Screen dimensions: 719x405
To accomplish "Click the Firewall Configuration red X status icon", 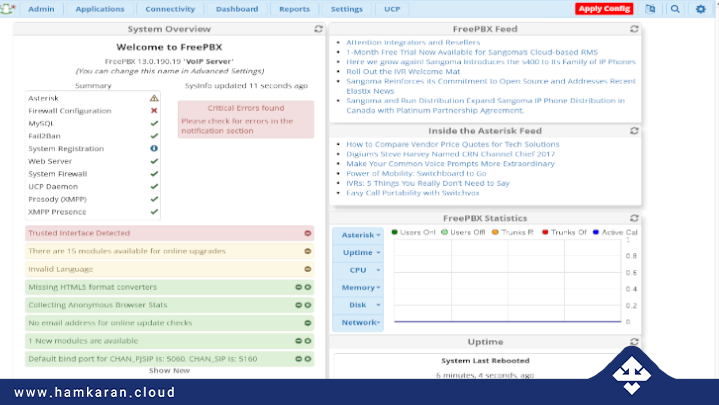I will click(154, 111).
